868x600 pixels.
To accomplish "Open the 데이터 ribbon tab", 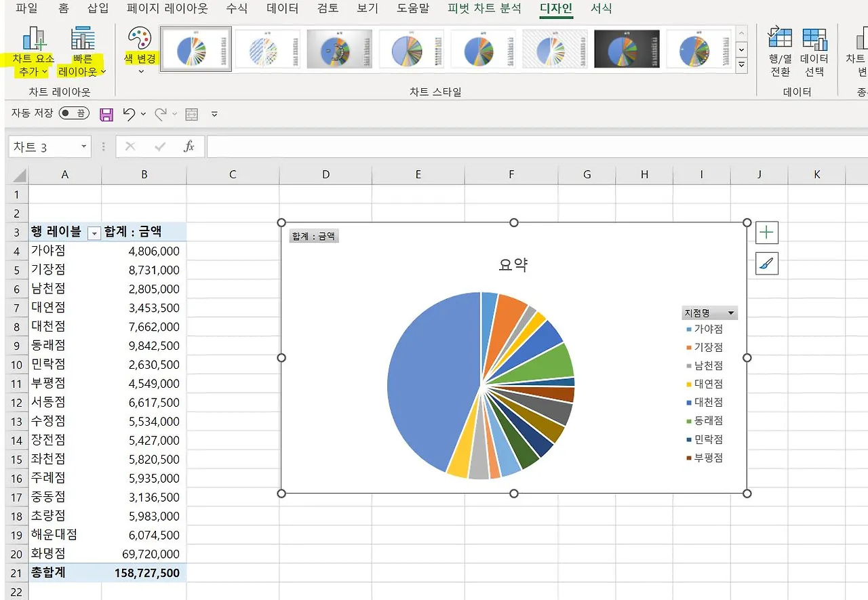I will (283, 9).
